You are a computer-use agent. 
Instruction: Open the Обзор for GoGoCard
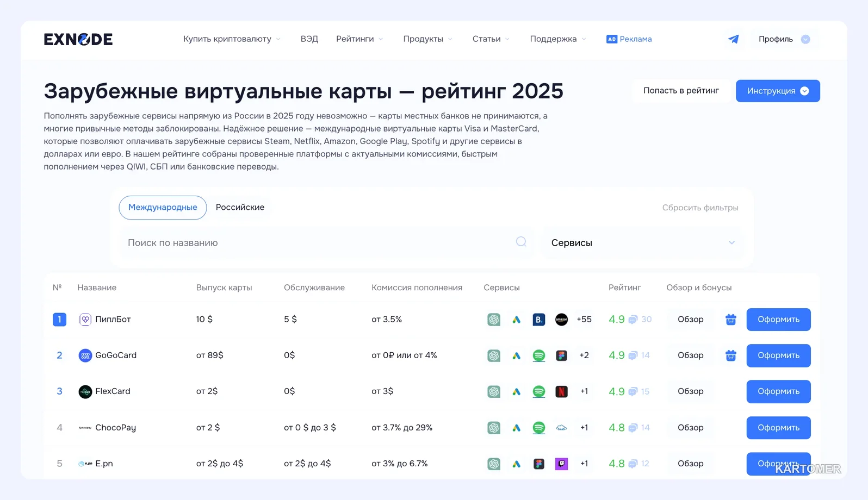tap(690, 355)
